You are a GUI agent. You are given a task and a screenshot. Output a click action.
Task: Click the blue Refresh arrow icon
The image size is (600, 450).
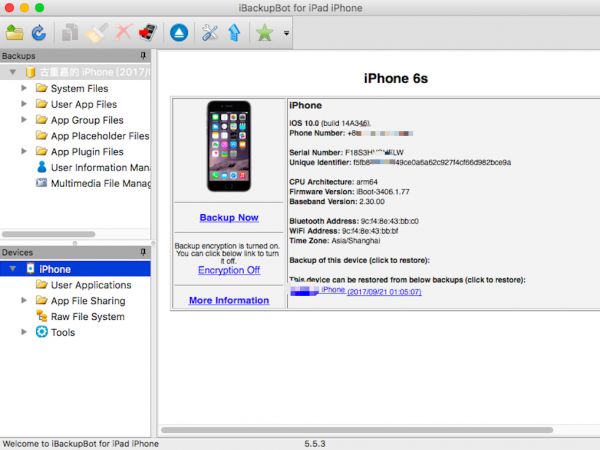pos(39,33)
